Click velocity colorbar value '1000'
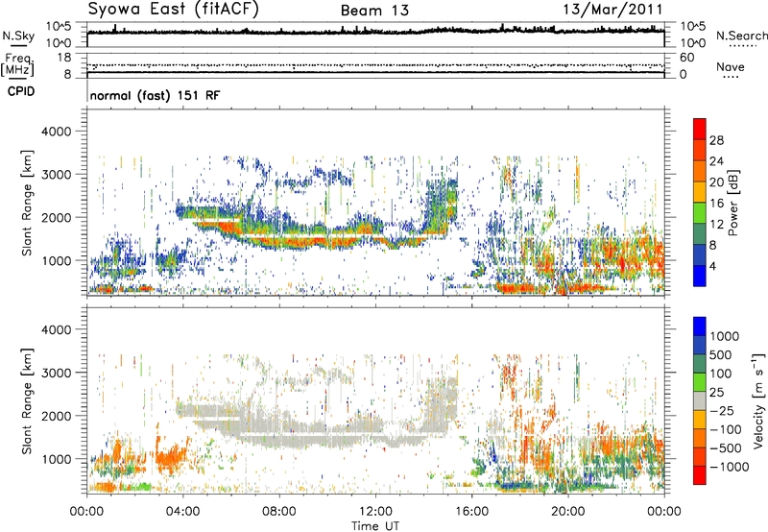The height and width of the screenshot is (532, 768). [724, 336]
